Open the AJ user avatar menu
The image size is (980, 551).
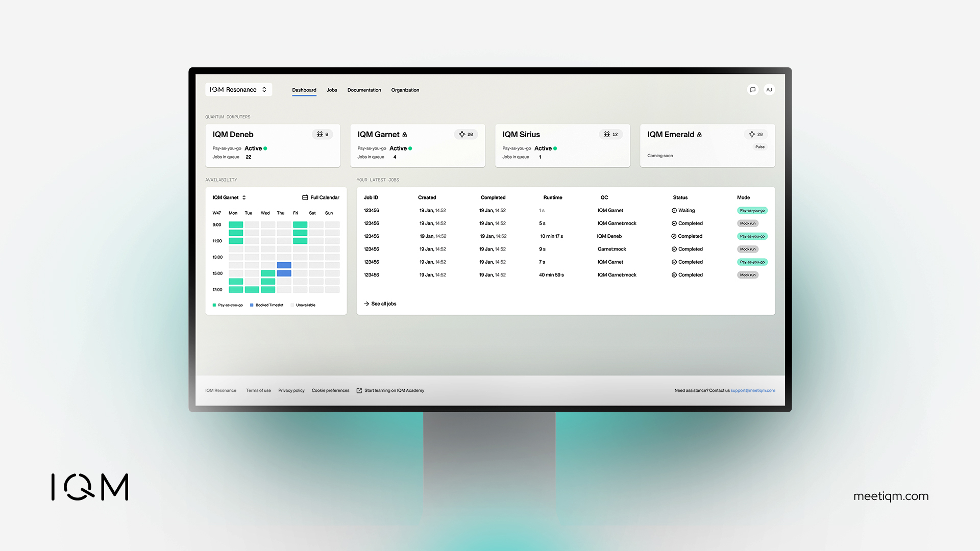(769, 90)
